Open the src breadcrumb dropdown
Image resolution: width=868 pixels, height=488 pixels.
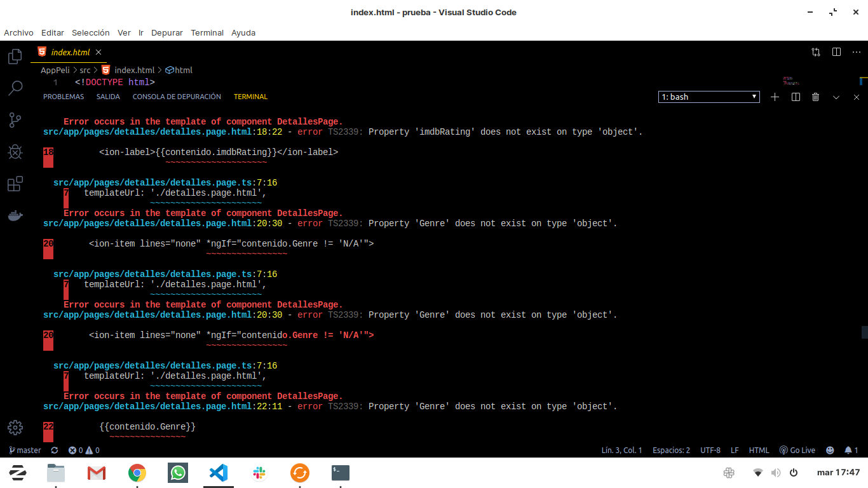coord(84,70)
